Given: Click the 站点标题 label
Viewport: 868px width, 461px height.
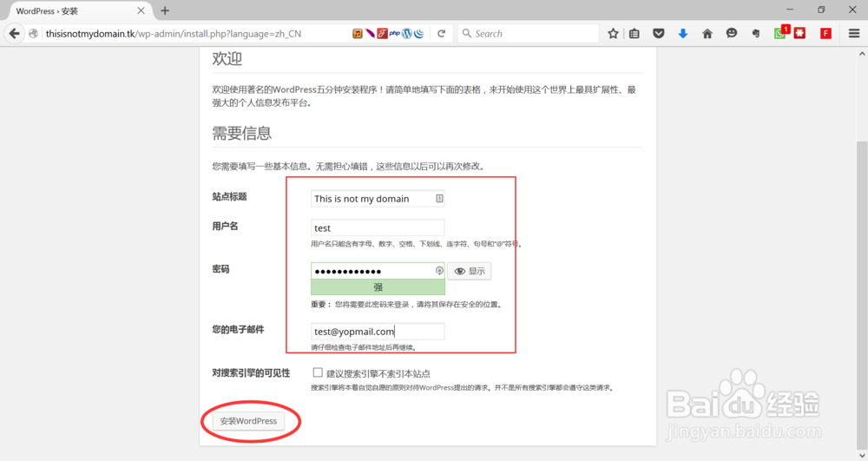Looking at the screenshot, I should tap(229, 196).
